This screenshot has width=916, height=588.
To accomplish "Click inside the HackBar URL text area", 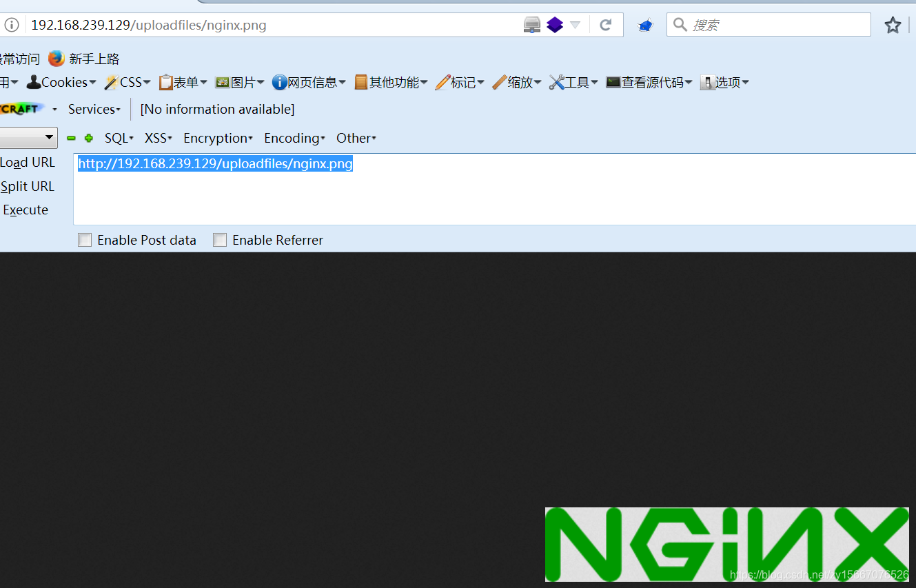I will [x=495, y=189].
